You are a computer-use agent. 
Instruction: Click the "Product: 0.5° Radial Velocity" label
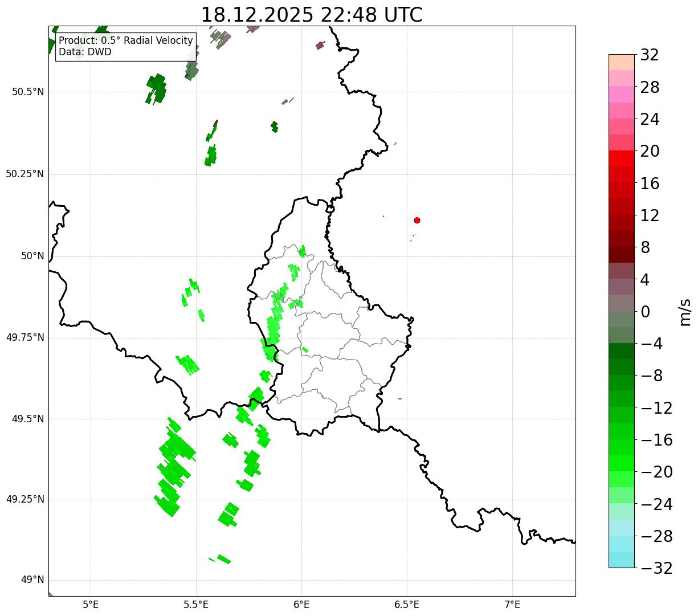pyautogui.click(x=126, y=41)
